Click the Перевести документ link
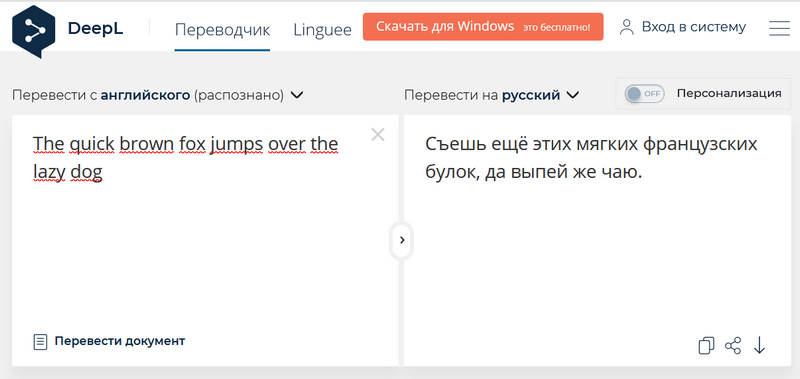Image resolution: width=800 pixels, height=379 pixels. [x=120, y=341]
